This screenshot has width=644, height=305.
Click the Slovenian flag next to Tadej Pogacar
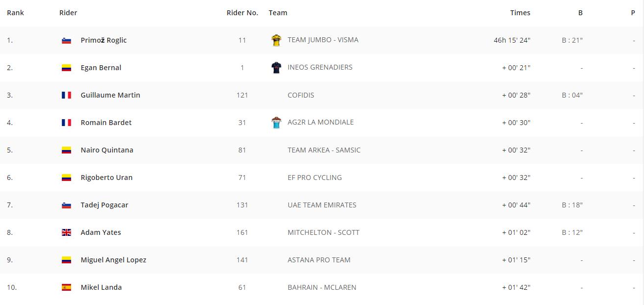click(66, 205)
